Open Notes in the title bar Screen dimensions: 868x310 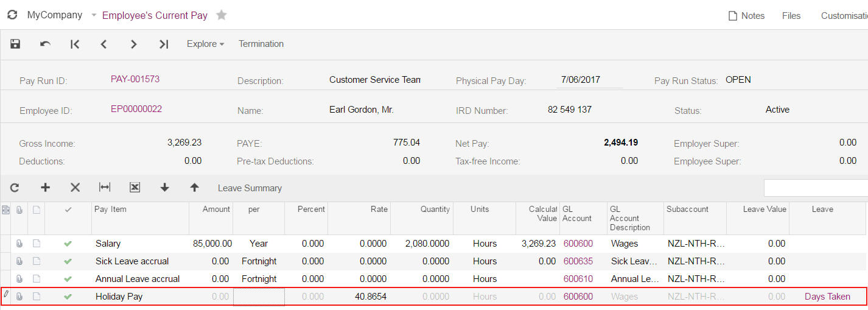pyautogui.click(x=746, y=16)
